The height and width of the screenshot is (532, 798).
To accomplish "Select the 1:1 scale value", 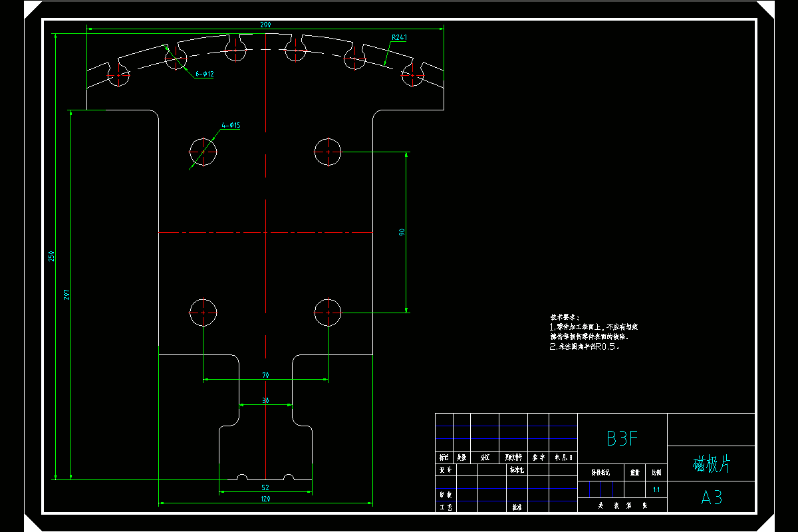I will coord(656,490).
